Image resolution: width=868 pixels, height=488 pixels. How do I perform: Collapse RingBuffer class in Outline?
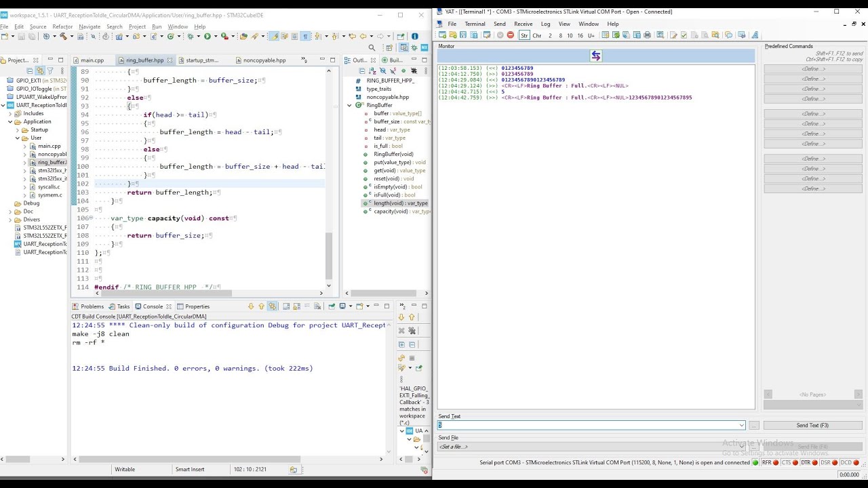coord(350,105)
